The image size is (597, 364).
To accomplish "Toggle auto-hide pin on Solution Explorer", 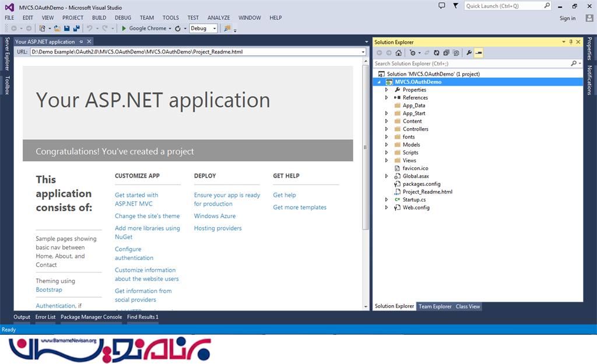I will click(x=571, y=42).
